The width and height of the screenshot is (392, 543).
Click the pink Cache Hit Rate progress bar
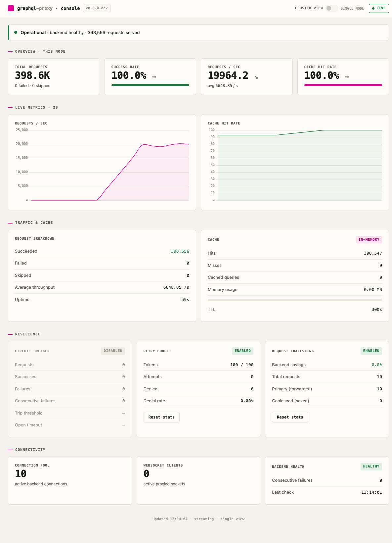click(x=343, y=85)
